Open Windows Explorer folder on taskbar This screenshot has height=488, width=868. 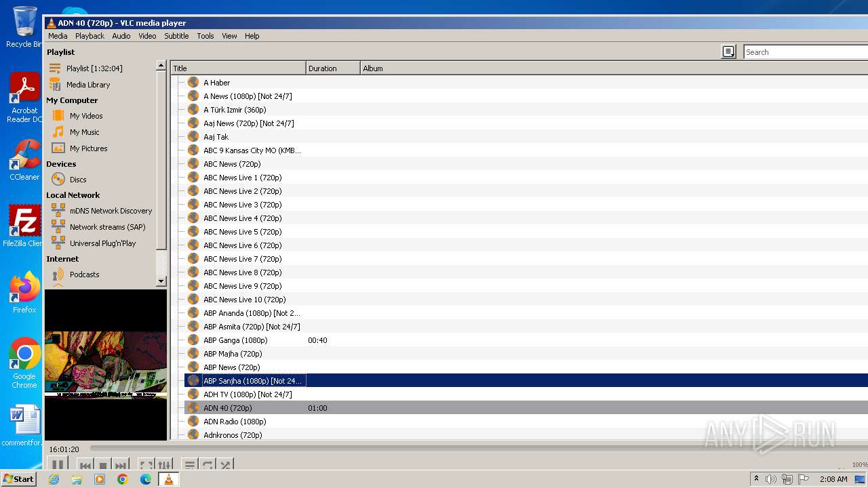click(77, 479)
